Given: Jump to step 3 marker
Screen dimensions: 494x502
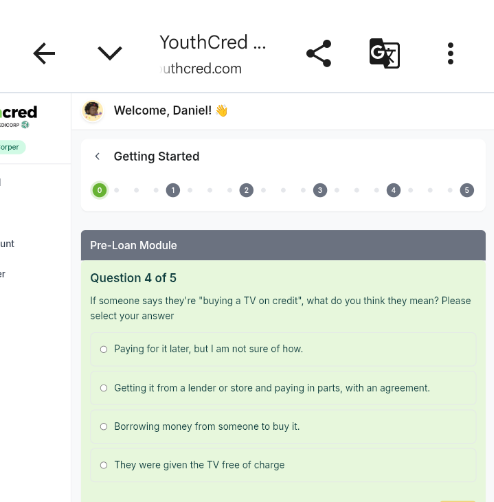Looking at the screenshot, I should tap(320, 190).
